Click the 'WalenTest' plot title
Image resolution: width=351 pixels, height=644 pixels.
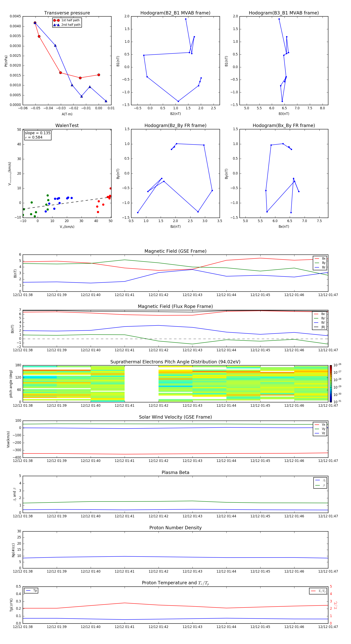pos(67,125)
